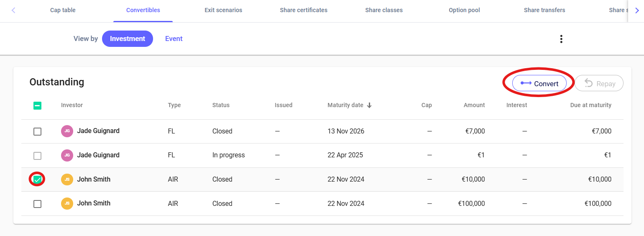Switch view to Event
The width and height of the screenshot is (644, 236).
click(x=174, y=39)
